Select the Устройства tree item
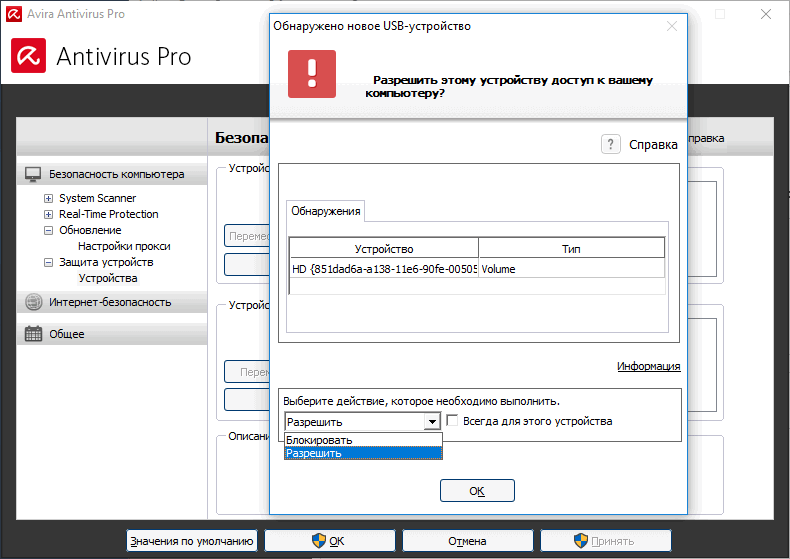 (x=108, y=278)
